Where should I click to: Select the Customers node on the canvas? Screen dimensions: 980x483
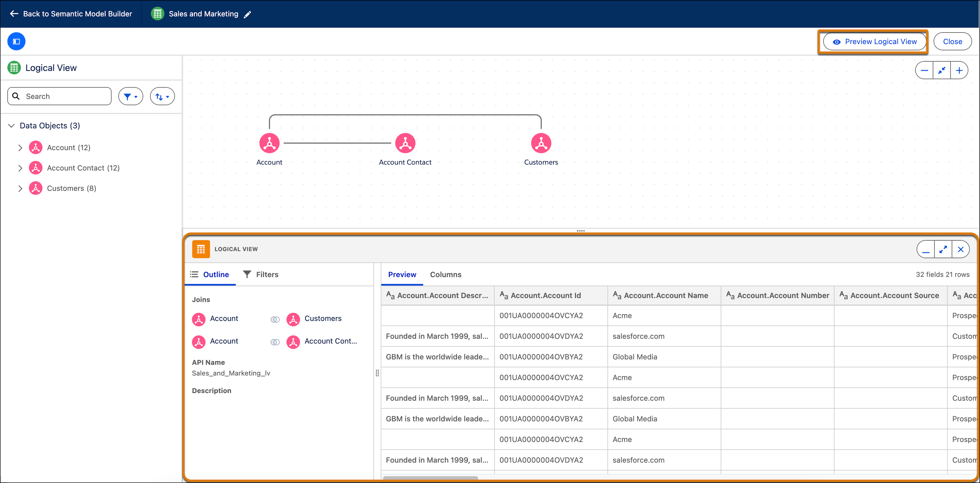click(541, 143)
